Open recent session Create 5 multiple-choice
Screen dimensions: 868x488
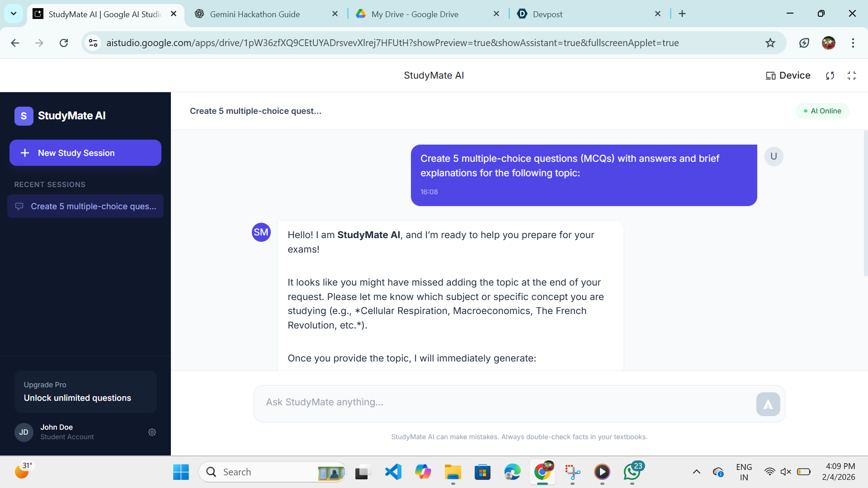click(x=85, y=206)
